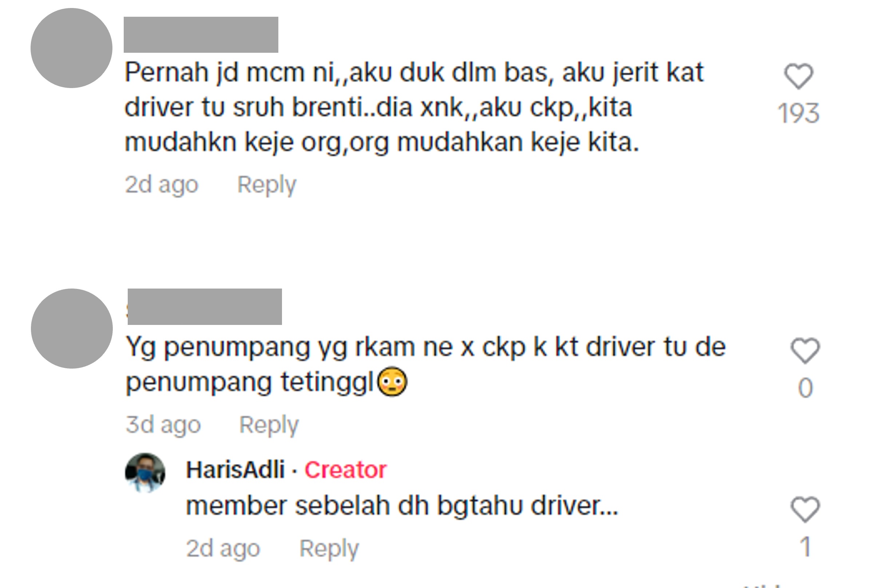Viewport: 894px width, 588px height.
Task: Click the red Creator badge
Action: pyautogui.click(x=346, y=470)
